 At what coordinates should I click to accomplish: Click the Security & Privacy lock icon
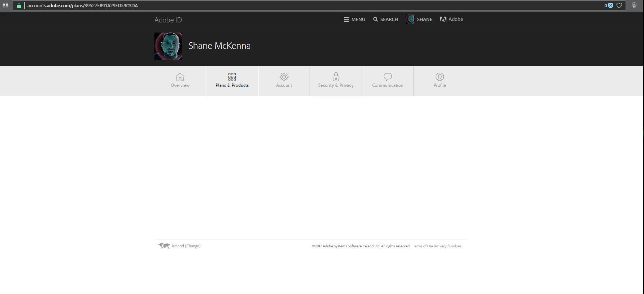336,76
